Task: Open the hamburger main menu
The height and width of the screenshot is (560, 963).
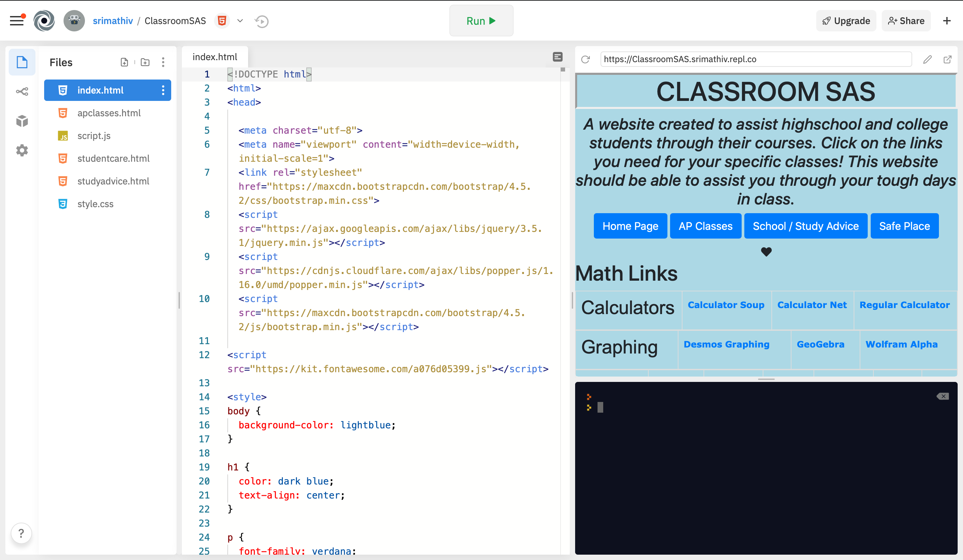Action: click(16, 21)
